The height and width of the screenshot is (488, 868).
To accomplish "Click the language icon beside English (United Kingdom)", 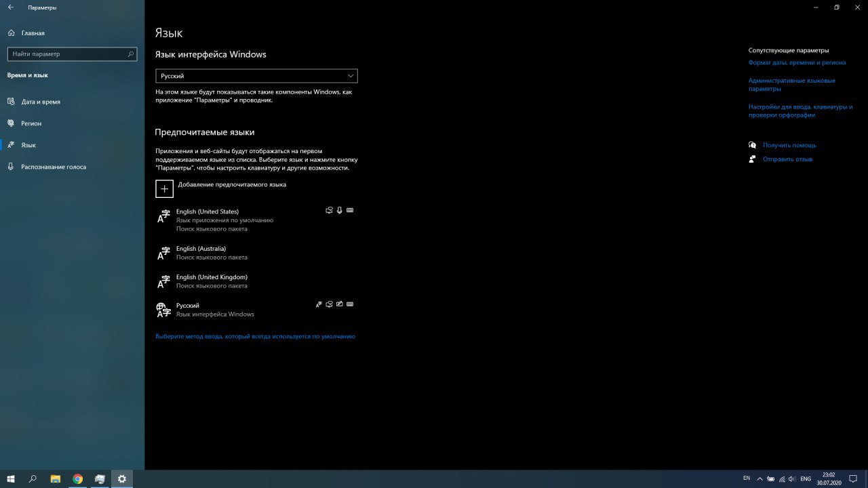I will tap(163, 282).
